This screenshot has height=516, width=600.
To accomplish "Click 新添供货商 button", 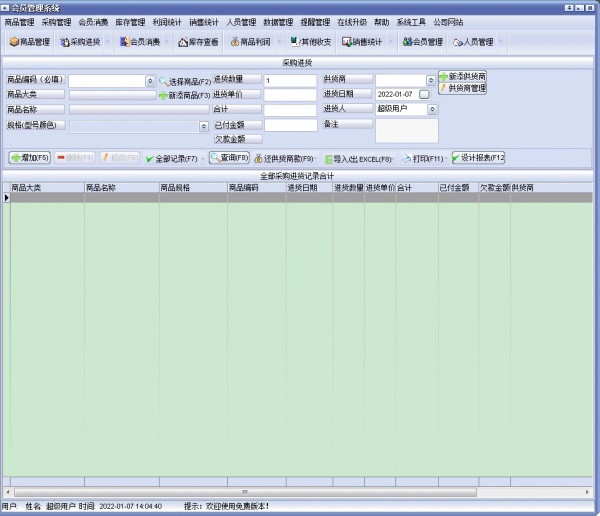I will click(463, 77).
